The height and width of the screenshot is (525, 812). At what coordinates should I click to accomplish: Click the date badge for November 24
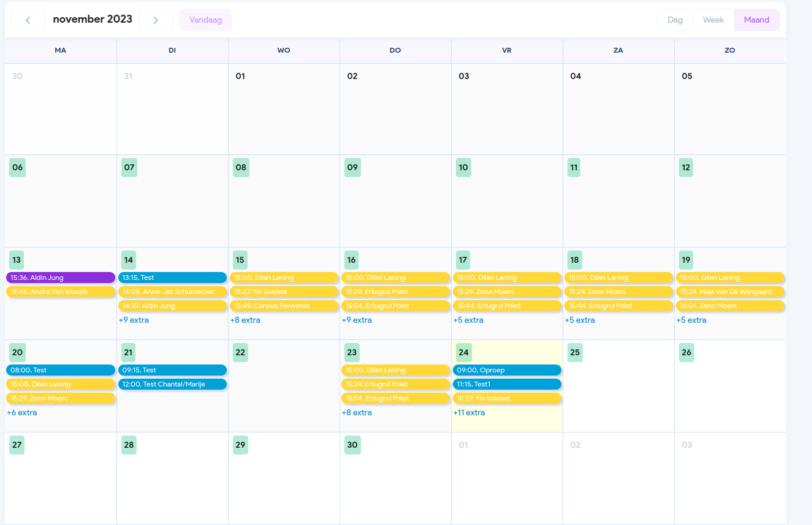point(464,352)
